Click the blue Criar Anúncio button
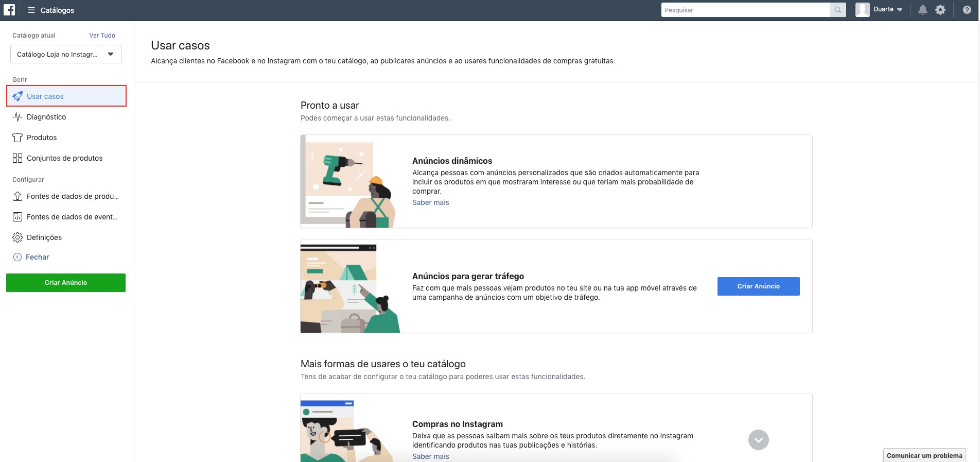980x462 pixels. [758, 286]
